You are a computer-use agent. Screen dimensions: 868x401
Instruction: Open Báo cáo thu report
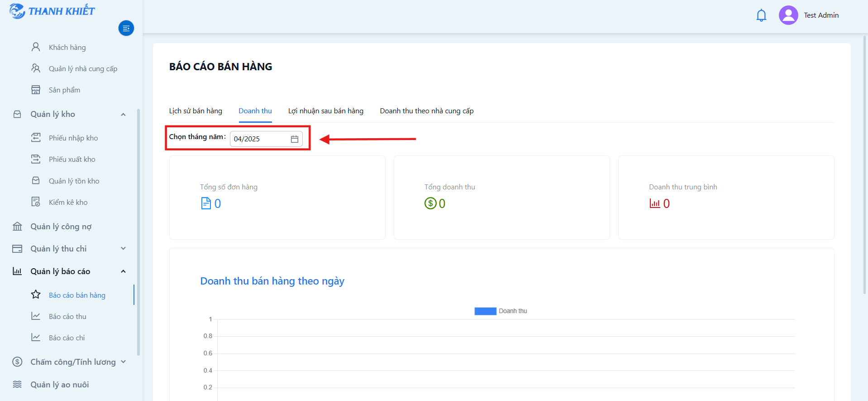coord(68,316)
